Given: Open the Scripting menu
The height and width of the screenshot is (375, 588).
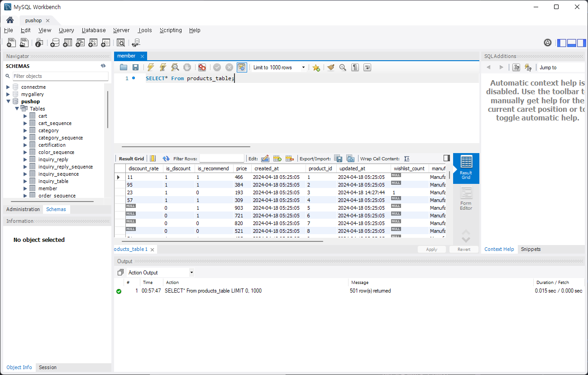Looking at the screenshot, I should pos(171,30).
